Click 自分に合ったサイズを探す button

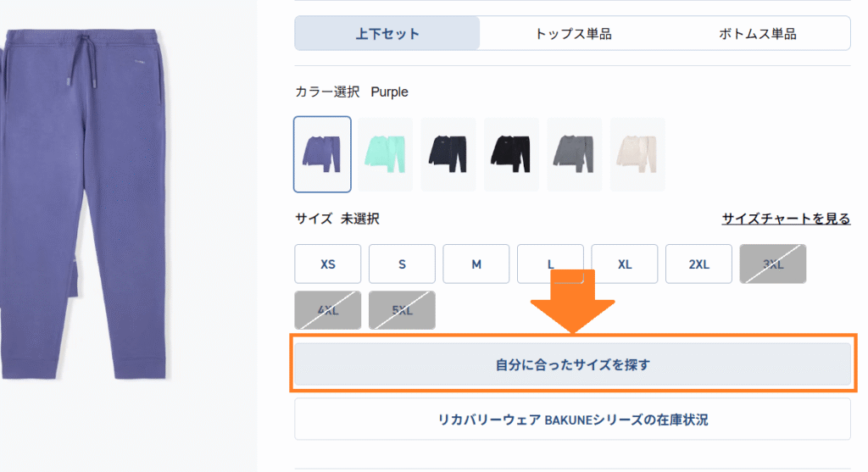point(572,364)
